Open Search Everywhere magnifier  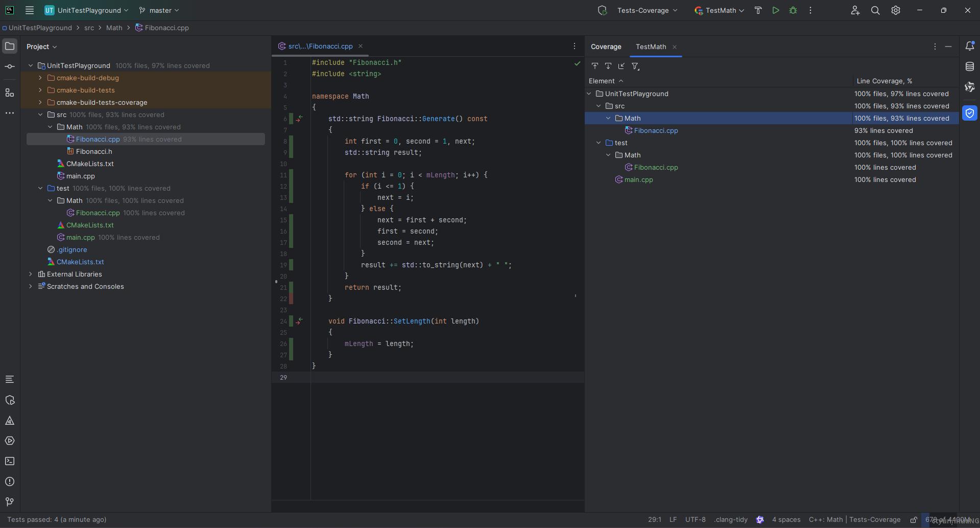click(x=875, y=10)
